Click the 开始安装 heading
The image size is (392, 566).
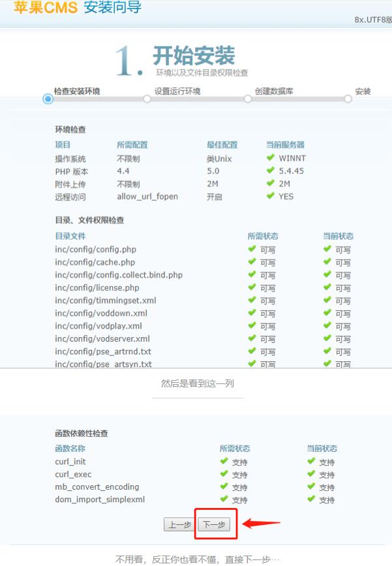194,55
